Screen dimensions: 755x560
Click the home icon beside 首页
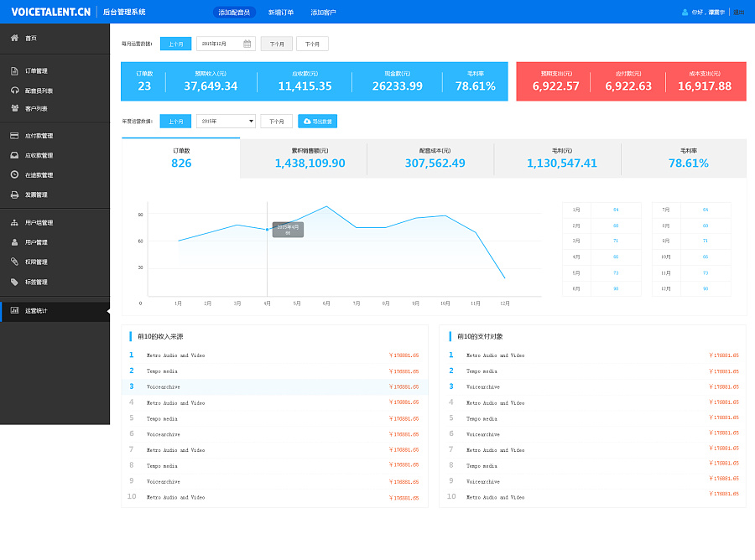point(14,39)
